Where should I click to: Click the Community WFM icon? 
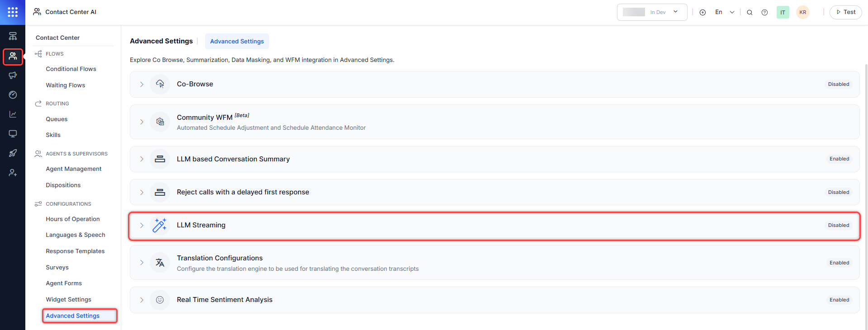(x=160, y=122)
